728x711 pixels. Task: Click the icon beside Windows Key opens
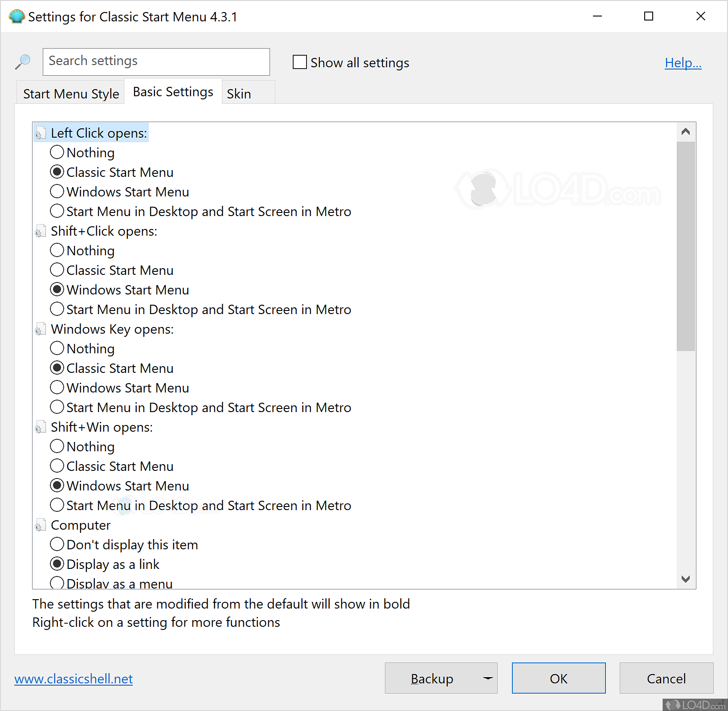41,329
